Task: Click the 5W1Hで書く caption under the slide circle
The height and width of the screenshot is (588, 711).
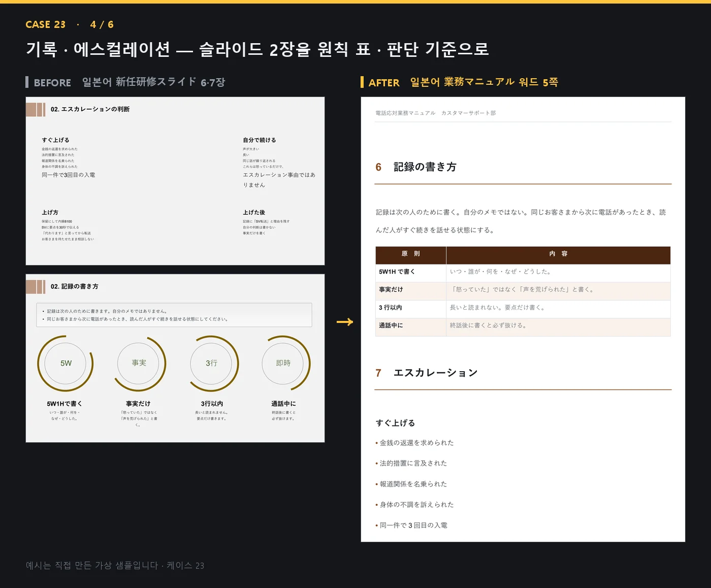Action: [64, 404]
